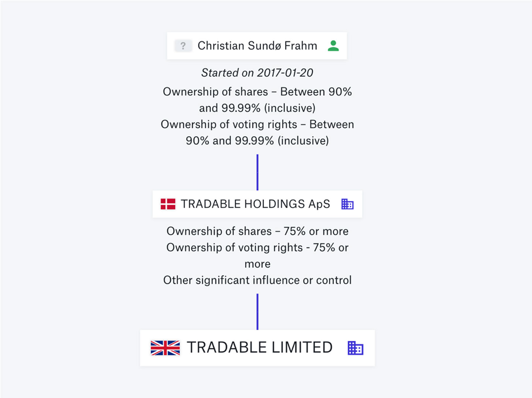Click connector line between Christian and TRADABLE HOLDINGS
This screenshot has width=532, height=398.
(258, 172)
